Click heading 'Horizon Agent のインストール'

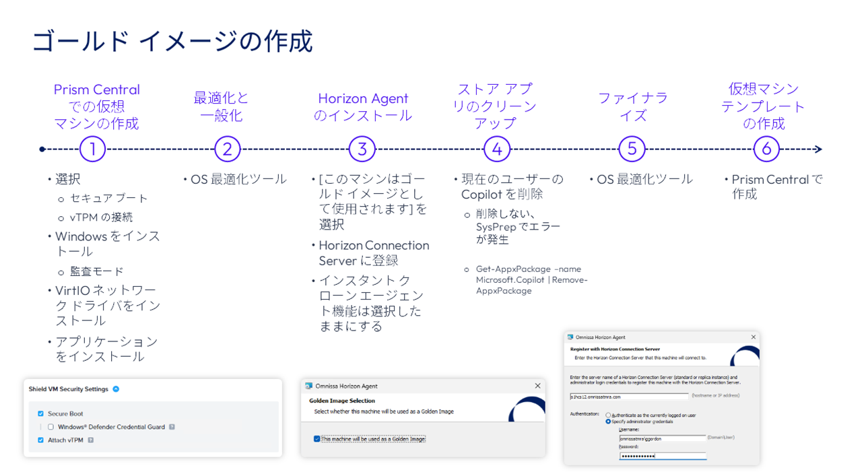363,106
